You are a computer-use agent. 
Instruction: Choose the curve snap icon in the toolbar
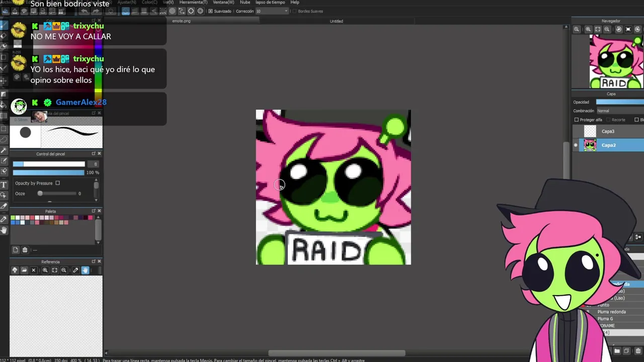tap(182, 11)
